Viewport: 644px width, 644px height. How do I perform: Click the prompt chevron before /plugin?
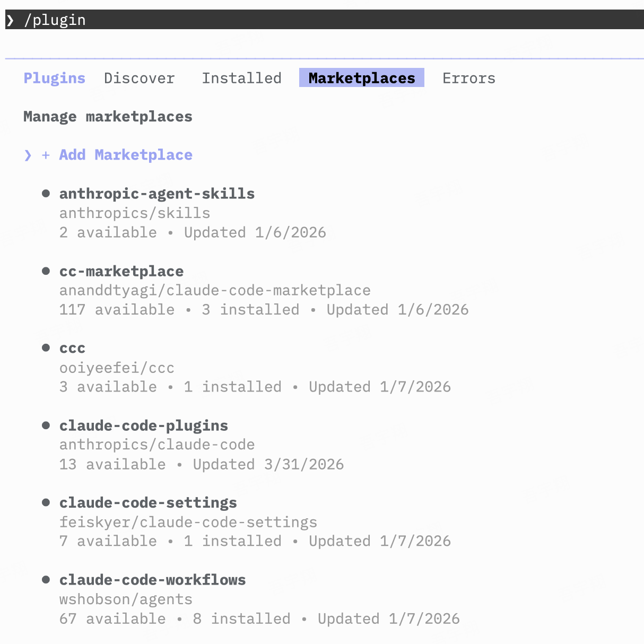(x=11, y=20)
